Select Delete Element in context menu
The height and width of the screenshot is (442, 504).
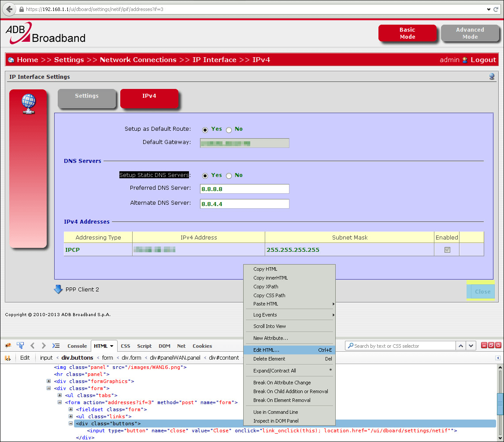coord(289,359)
